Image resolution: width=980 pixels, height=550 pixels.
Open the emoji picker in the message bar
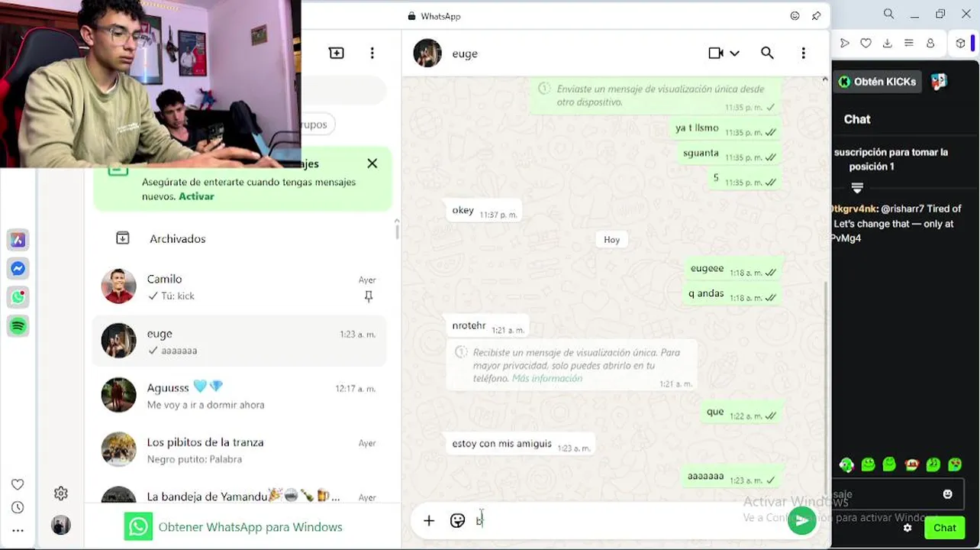pyautogui.click(x=457, y=521)
